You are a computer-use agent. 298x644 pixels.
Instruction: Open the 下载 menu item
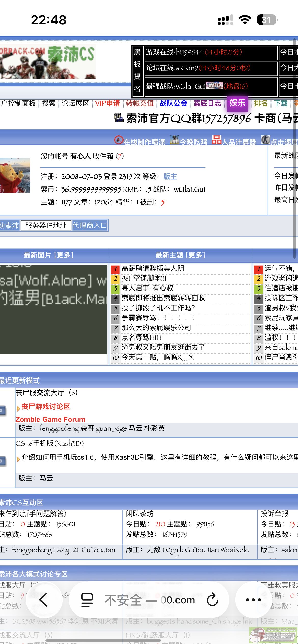(281, 103)
